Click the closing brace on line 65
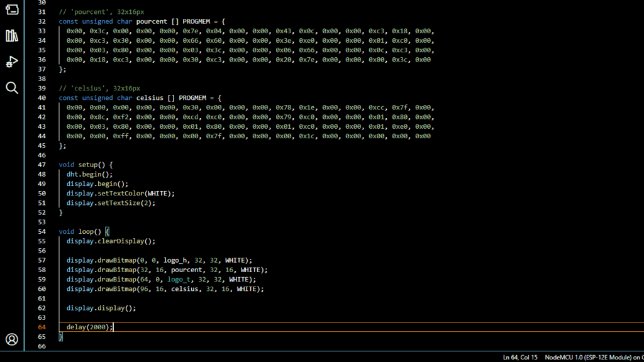Viewport: 644px width, 362px height. point(61,337)
